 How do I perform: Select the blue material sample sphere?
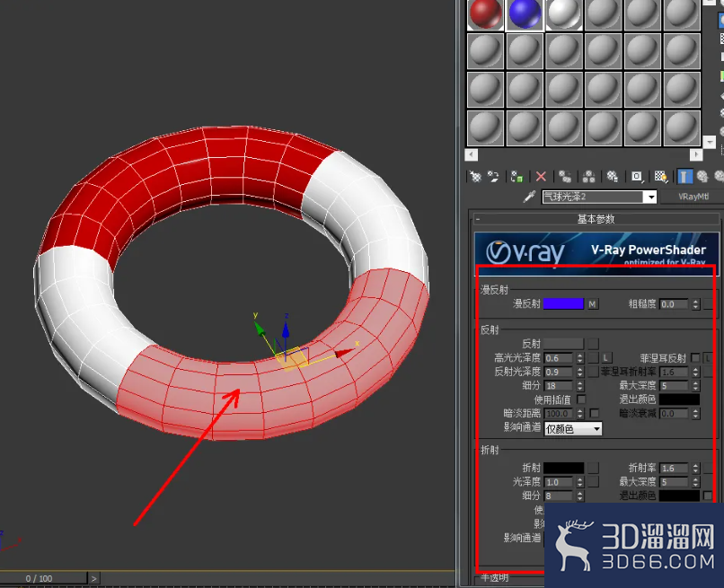525,14
